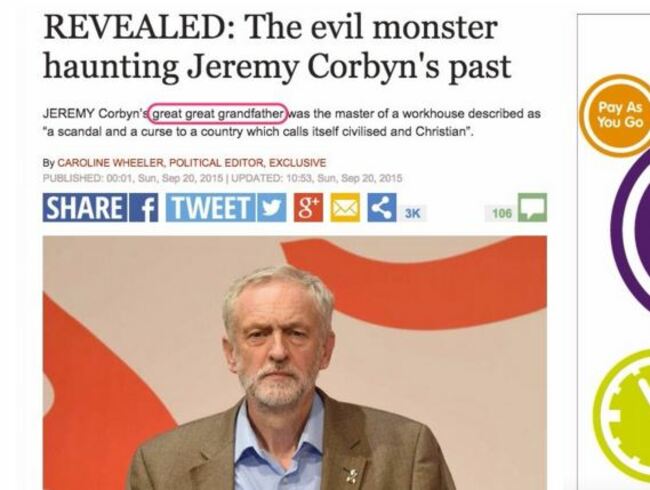Click the Facebook f icon
Viewport: 650px width, 490px height.
coord(143,208)
